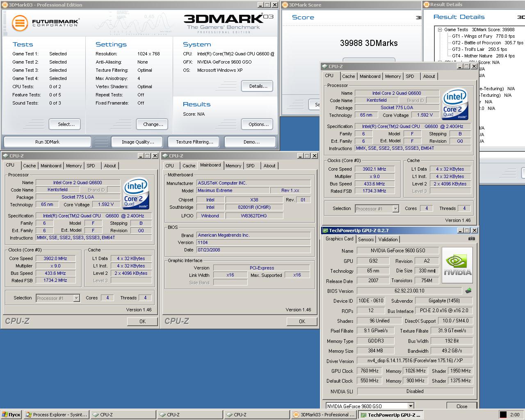Click the 3DMark03 logo banner
525x420 pixels.
point(228,23)
